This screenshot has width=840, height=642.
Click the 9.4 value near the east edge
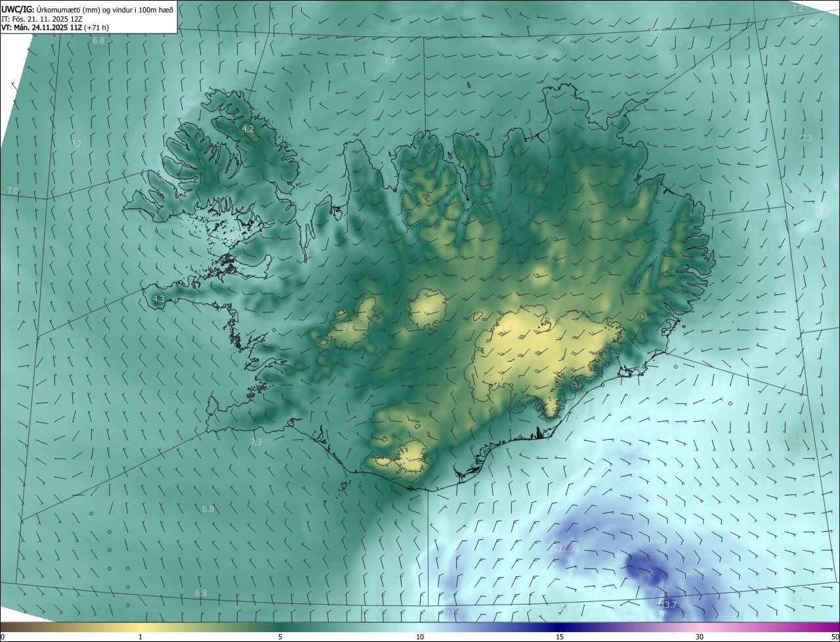click(x=821, y=211)
